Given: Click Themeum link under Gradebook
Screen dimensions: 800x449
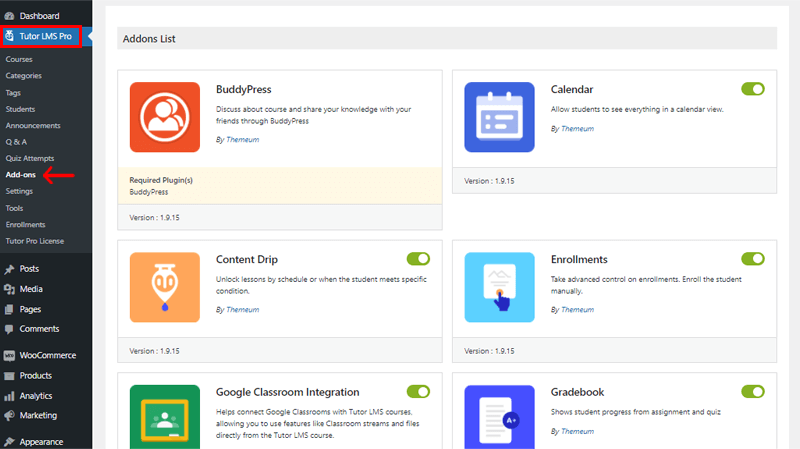Looking at the screenshot, I should (578, 432).
